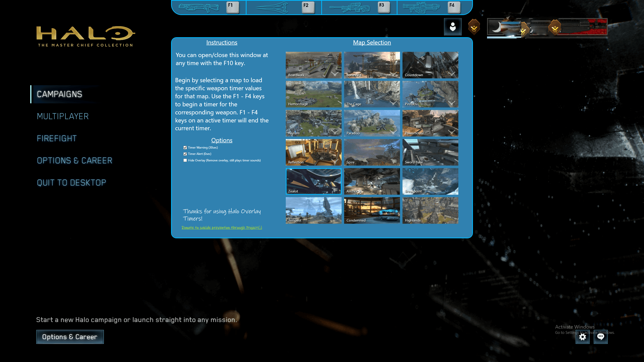The width and height of the screenshot is (644, 362).
Task: Select the Multiplayer menu item
Action: point(63,116)
